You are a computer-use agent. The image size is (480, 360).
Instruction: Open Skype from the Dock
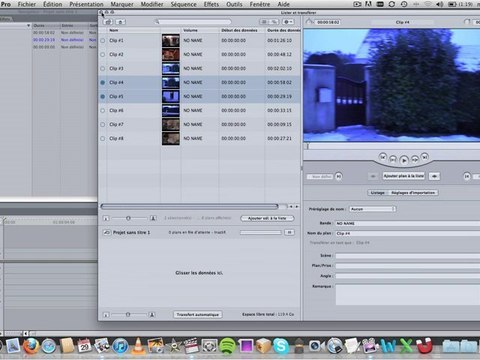pyautogui.click(x=281, y=346)
